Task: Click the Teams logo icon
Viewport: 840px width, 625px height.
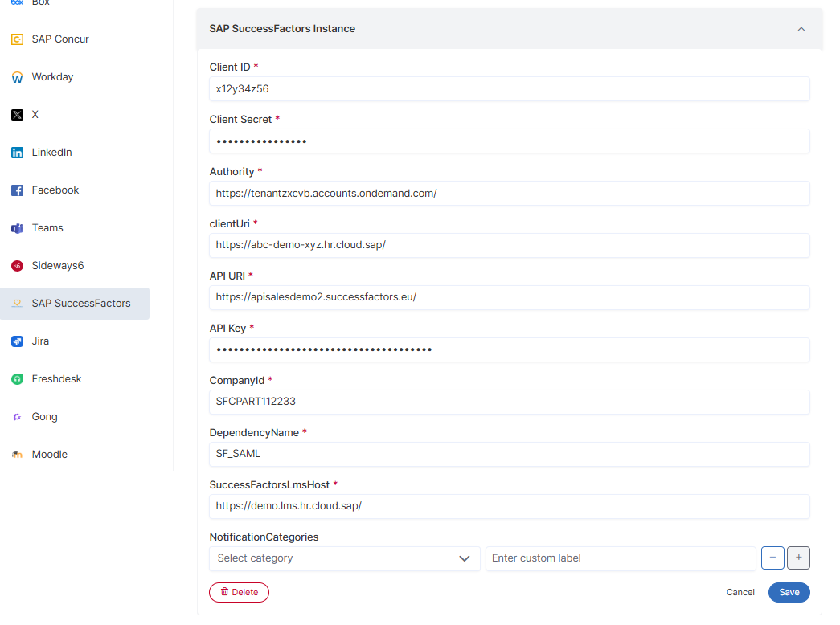Action: tap(17, 228)
